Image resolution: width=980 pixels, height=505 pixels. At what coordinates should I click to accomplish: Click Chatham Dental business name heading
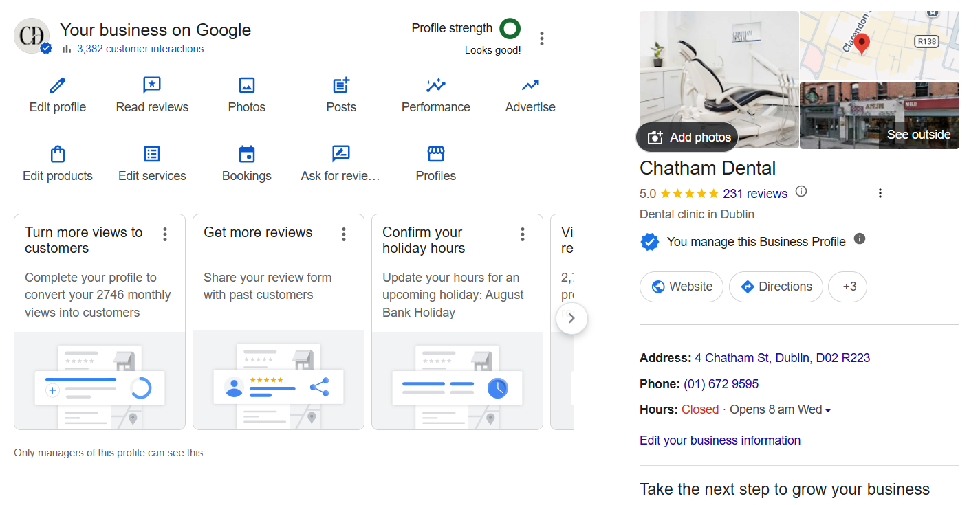[x=708, y=168]
